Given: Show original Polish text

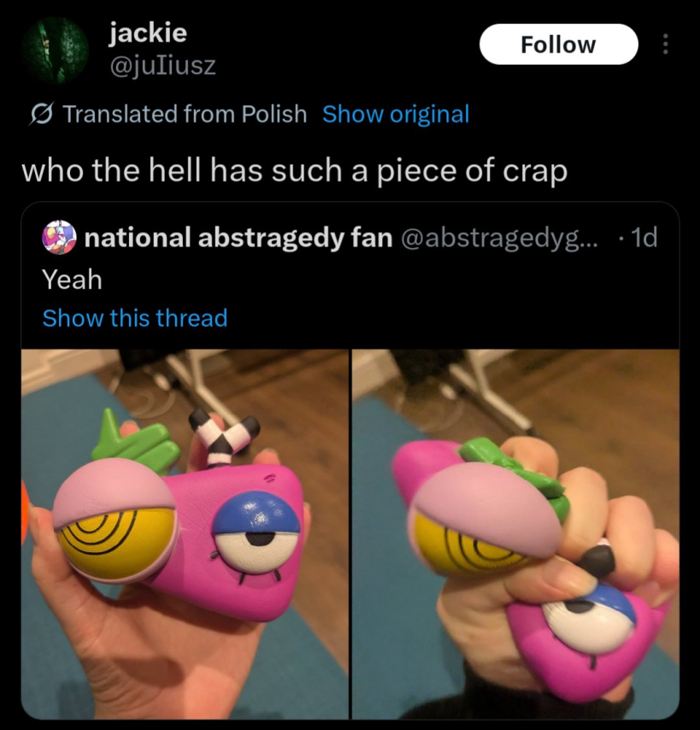Looking at the screenshot, I should click(x=396, y=114).
